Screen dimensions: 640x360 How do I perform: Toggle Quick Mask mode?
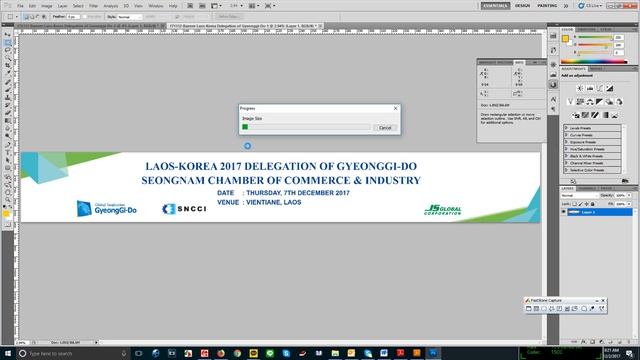(x=8, y=224)
